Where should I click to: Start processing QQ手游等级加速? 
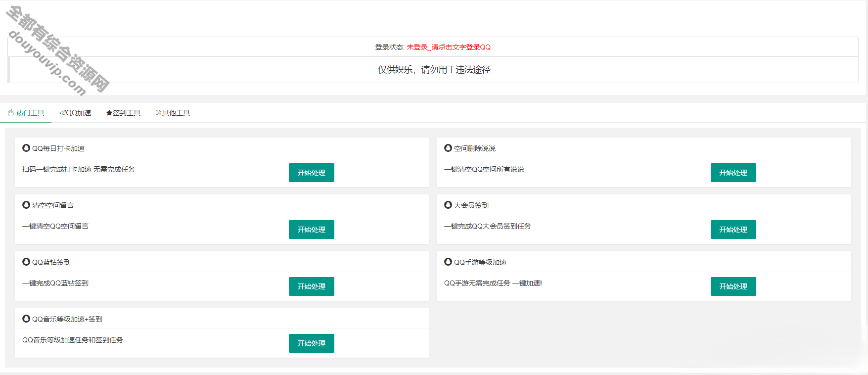tap(733, 286)
